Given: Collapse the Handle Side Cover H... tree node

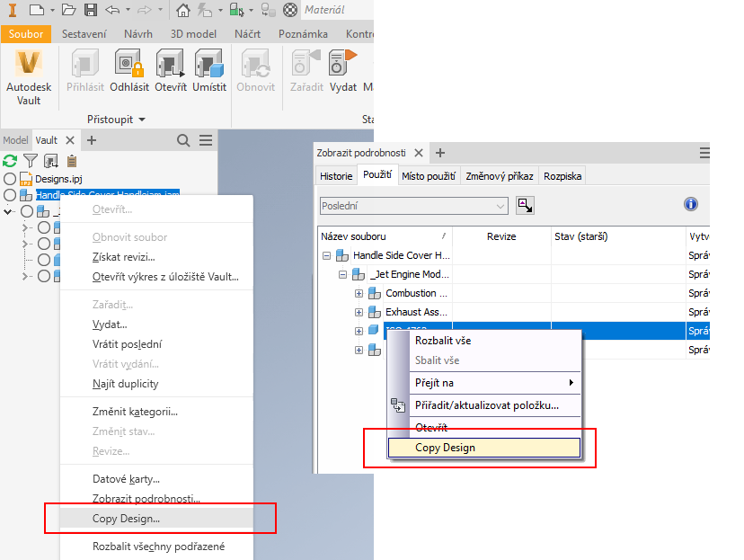Looking at the screenshot, I should 326,255.
